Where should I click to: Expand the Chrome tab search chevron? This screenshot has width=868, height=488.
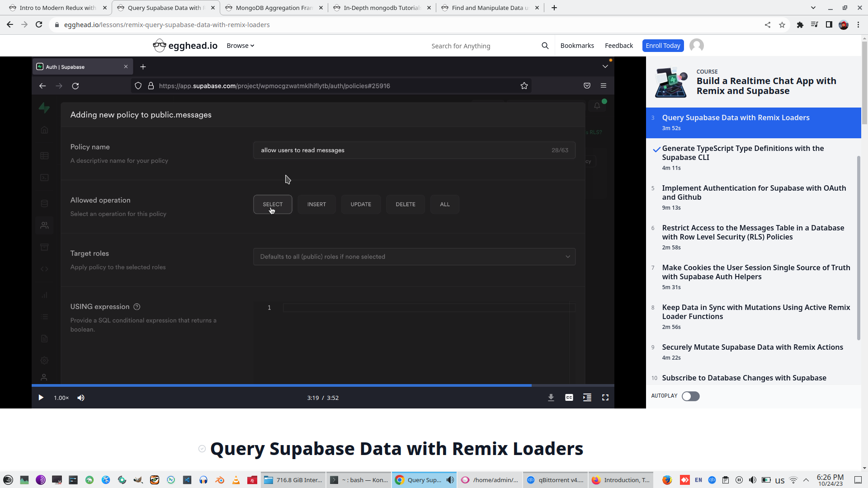pyautogui.click(x=813, y=8)
